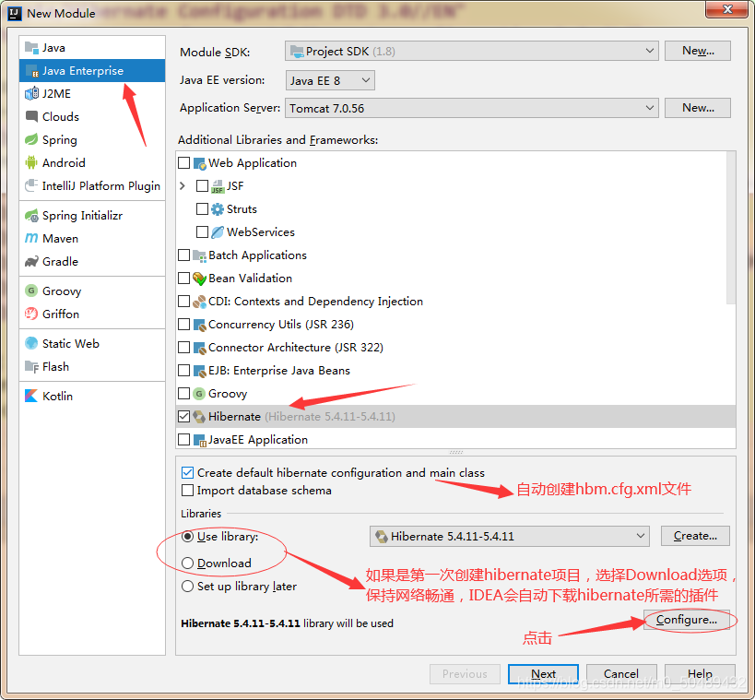Click the Groovy framework G icon in list
This screenshot has height=700, width=755.
point(199,394)
